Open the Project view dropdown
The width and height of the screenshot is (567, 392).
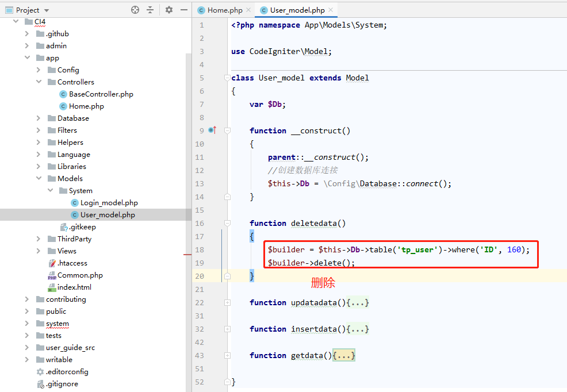click(x=47, y=10)
